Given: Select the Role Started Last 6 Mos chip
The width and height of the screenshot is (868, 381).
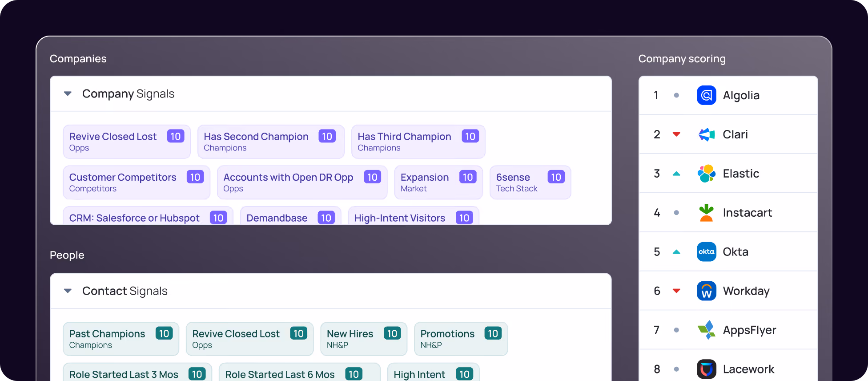Looking at the screenshot, I should pyautogui.click(x=300, y=372).
